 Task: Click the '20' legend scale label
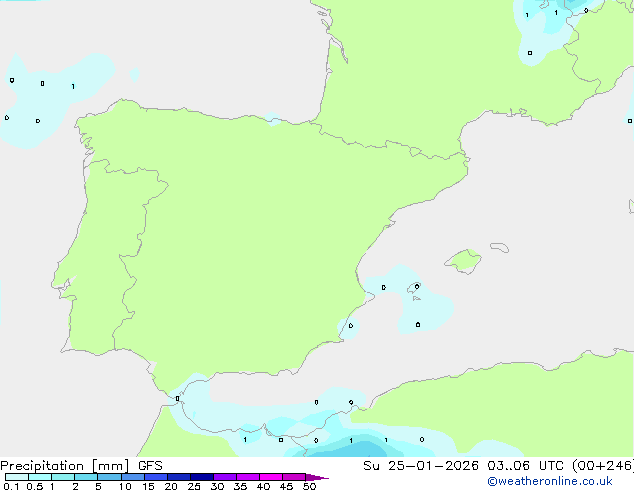coord(171,486)
